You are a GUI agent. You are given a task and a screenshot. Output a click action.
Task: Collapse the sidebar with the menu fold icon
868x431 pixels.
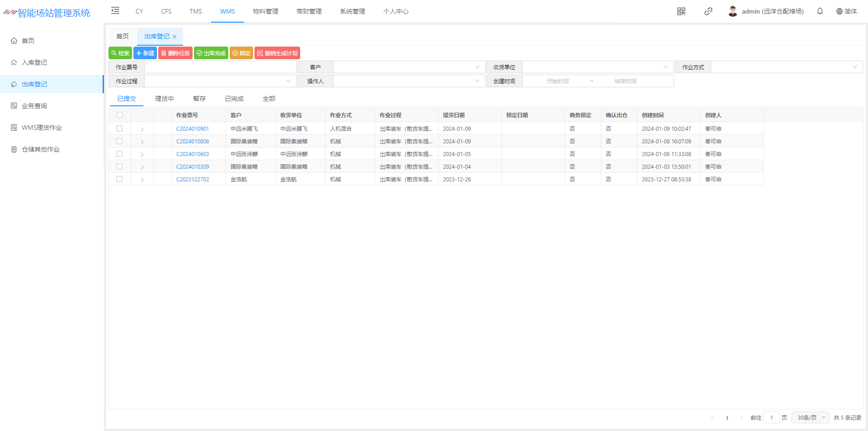[x=115, y=11]
